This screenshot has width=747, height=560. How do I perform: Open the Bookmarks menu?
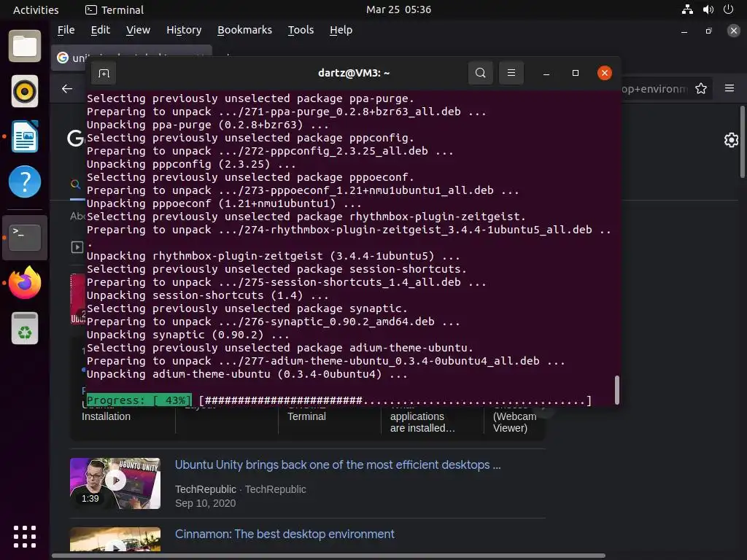coord(244,30)
